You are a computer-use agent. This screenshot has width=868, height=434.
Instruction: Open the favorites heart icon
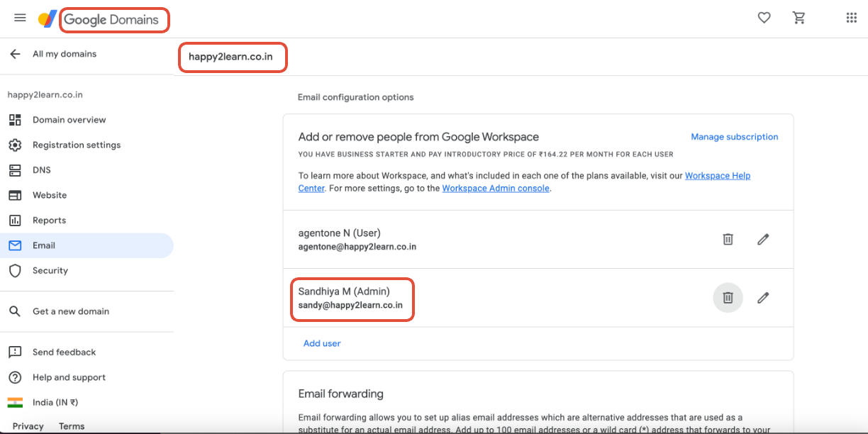pyautogui.click(x=764, y=18)
